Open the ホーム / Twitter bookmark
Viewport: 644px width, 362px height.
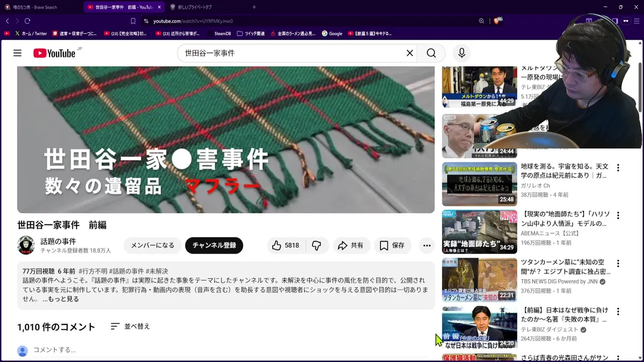point(31,34)
